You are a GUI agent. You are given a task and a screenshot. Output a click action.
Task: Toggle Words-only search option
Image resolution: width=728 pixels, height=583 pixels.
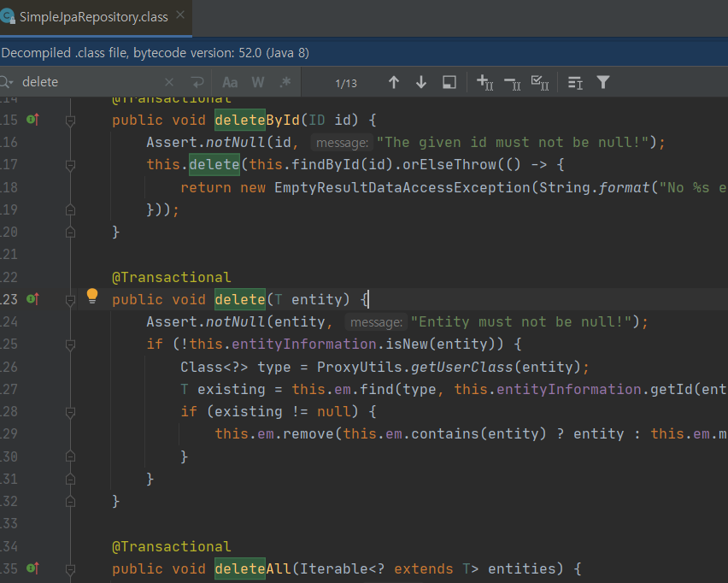[258, 83]
